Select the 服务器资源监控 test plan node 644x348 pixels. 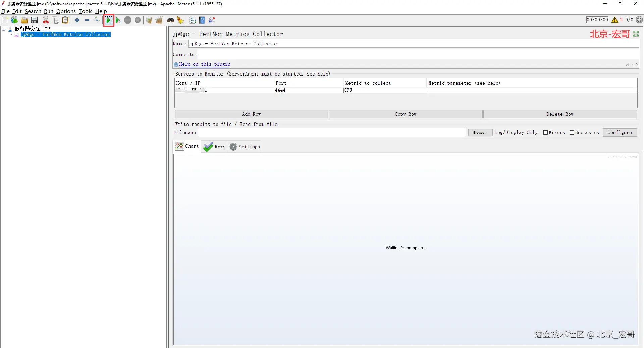click(x=32, y=29)
